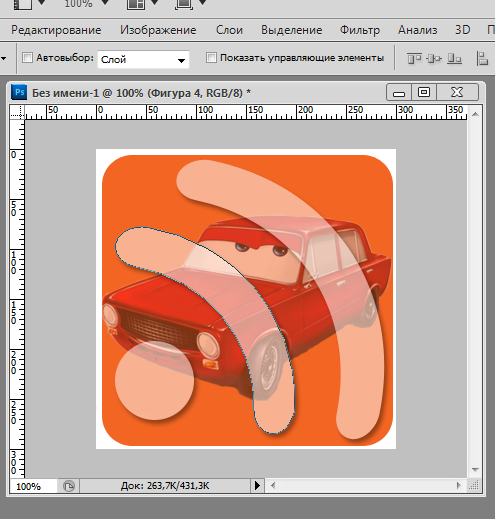Click the peach circle shape on canvas
This screenshot has width=495, height=519.
tap(154, 380)
